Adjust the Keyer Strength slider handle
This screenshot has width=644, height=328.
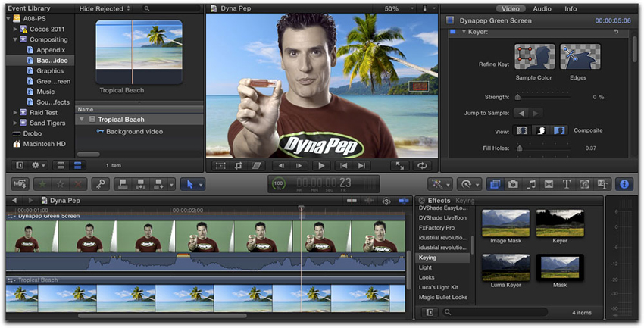click(517, 97)
